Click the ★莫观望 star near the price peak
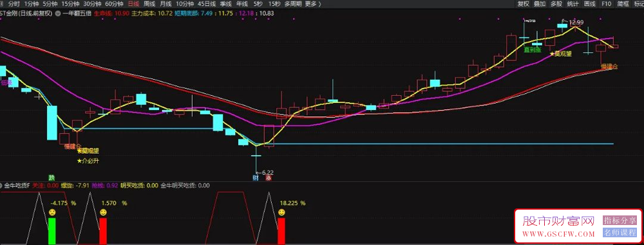 [560, 53]
